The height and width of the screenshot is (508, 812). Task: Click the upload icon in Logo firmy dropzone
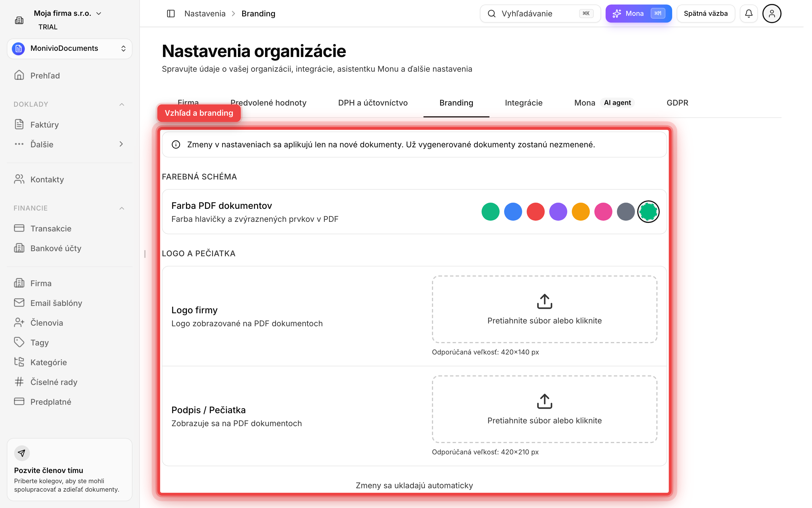point(545,301)
